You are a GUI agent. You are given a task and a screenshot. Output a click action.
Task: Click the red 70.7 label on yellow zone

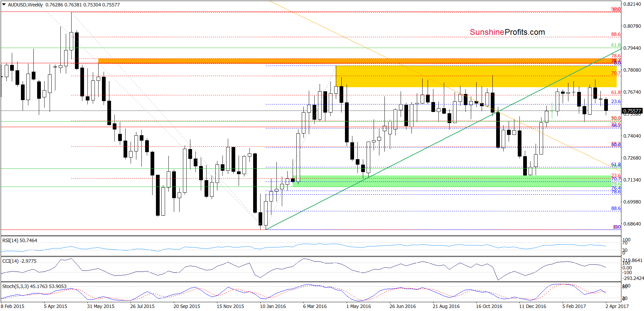pos(616,73)
